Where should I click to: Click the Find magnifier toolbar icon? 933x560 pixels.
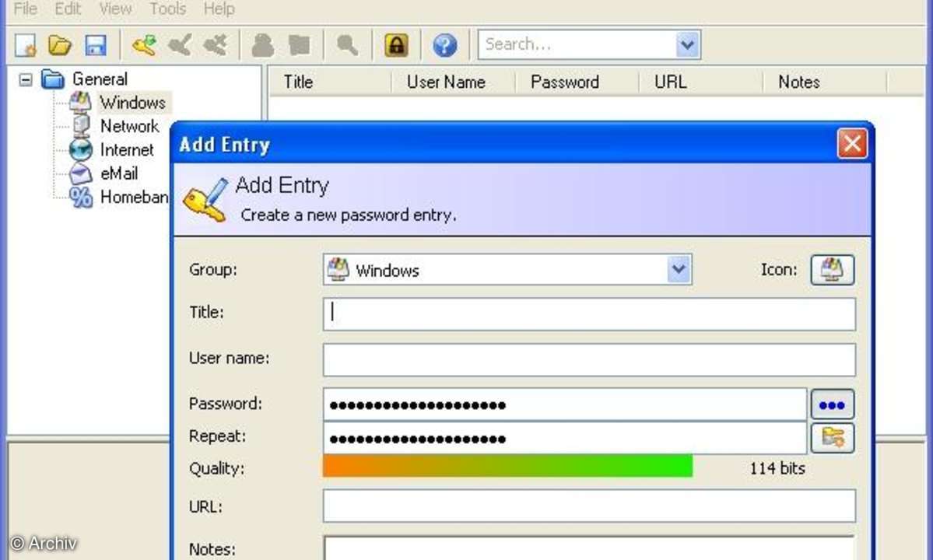coord(348,45)
